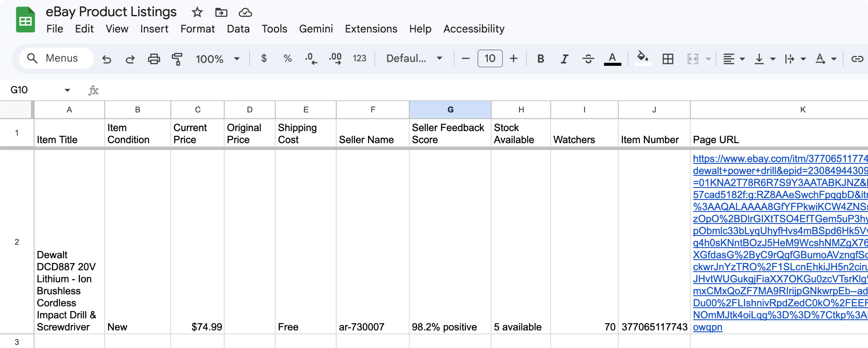The width and height of the screenshot is (868, 348).
Task: Click the undo arrow icon
Action: (107, 59)
